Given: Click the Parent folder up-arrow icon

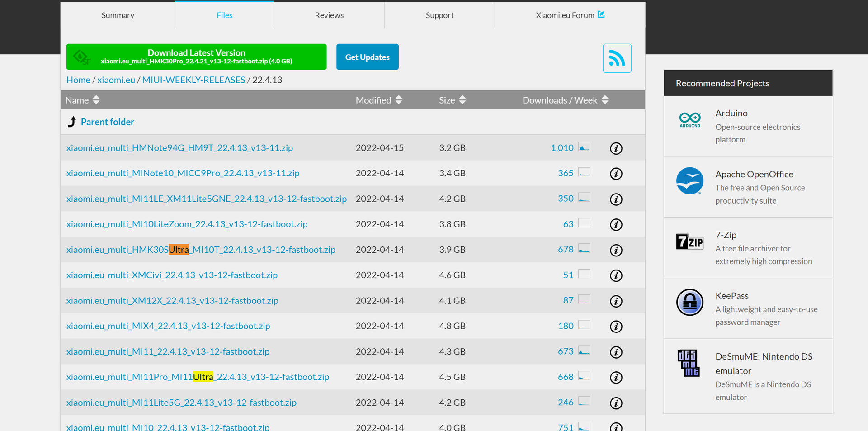Looking at the screenshot, I should coord(72,122).
